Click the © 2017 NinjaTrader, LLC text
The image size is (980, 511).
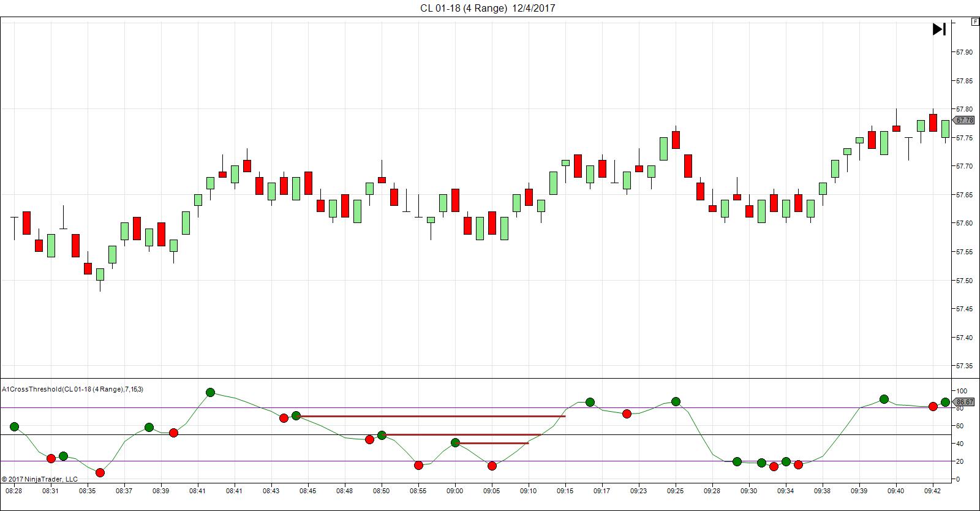pos(39,479)
